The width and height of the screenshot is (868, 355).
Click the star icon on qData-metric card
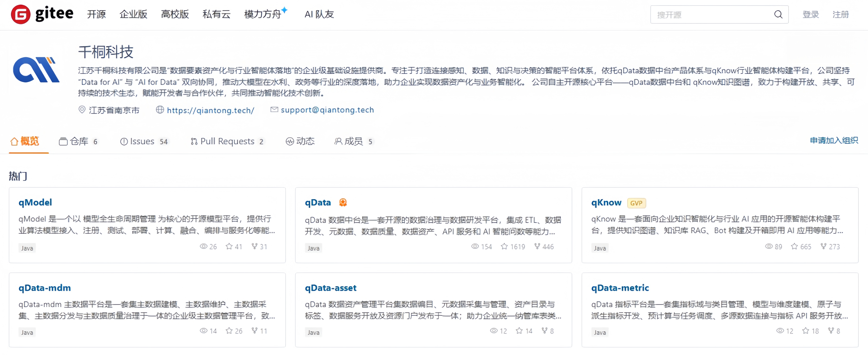pyautogui.click(x=805, y=330)
